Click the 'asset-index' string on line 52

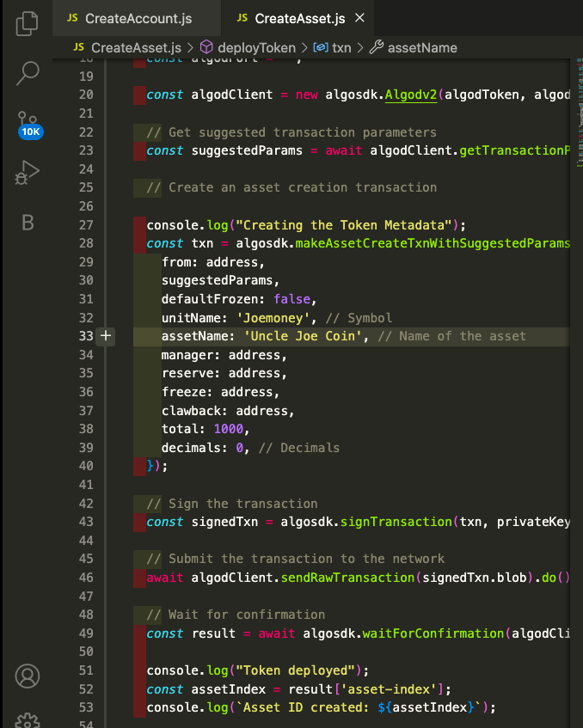[x=389, y=689]
